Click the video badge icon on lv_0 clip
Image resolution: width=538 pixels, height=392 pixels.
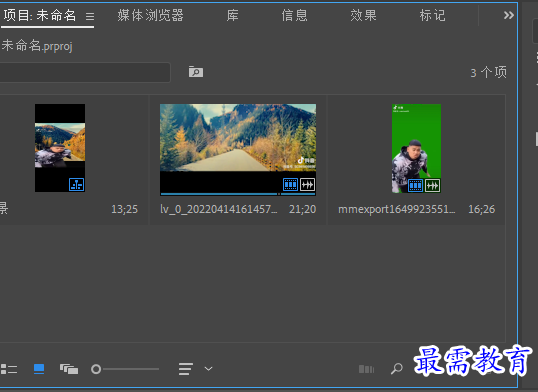[290, 185]
